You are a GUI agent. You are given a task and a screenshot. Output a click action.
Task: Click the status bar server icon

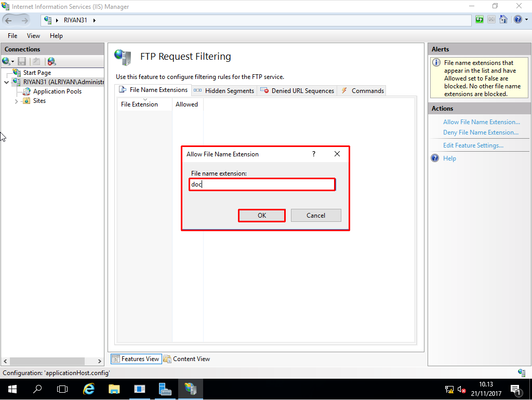(x=522, y=372)
